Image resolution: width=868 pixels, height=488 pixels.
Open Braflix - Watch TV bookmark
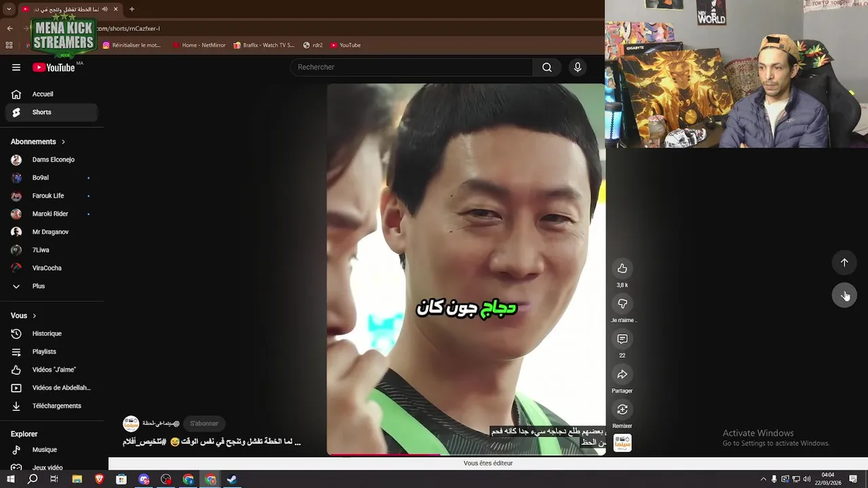[x=264, y=45]
